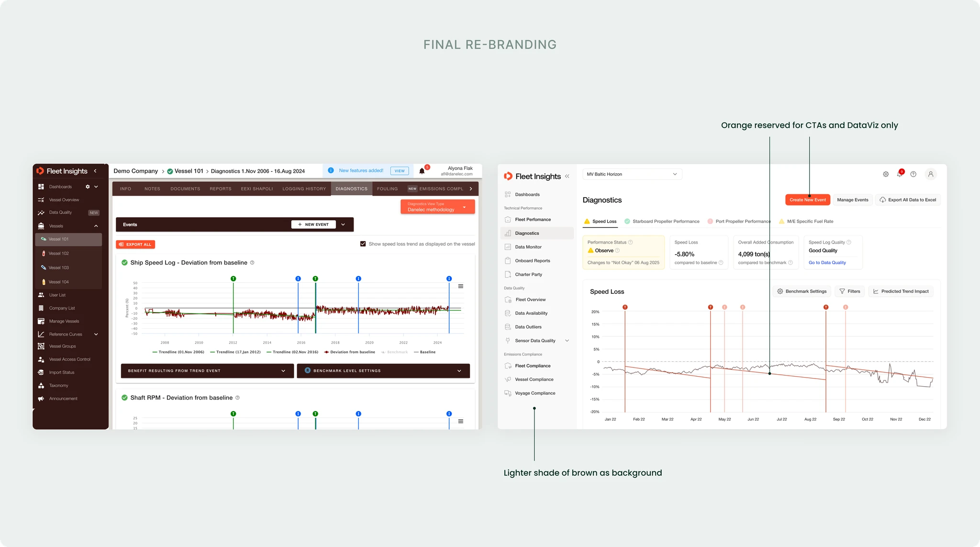Click the Create New Event button
The image size is (980, 547).
tap(808, 200)
